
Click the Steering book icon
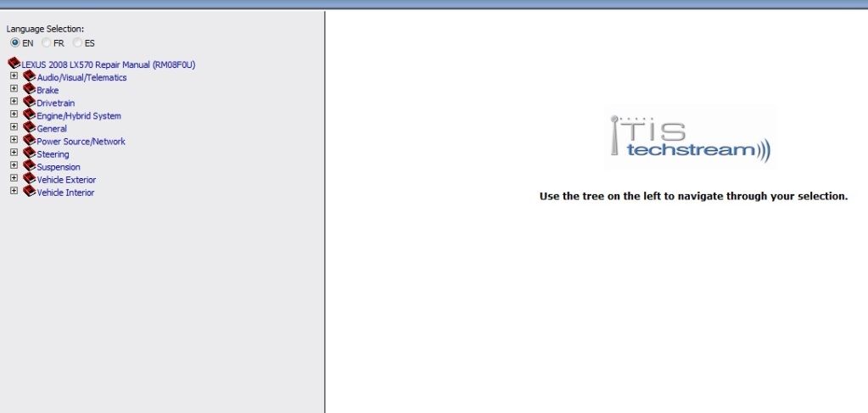pyautogui.click(x=30, y=153)
